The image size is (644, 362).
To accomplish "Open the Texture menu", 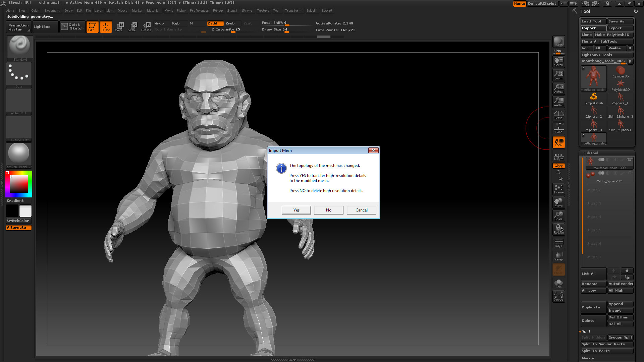I will coord(263,10).
